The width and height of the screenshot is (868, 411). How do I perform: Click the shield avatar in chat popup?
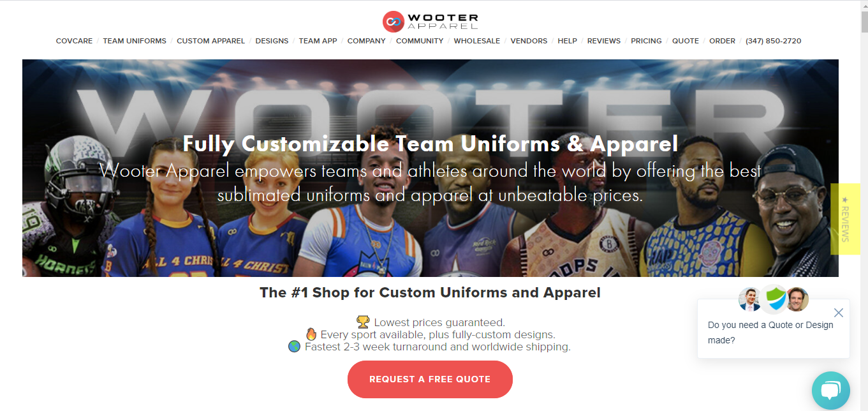774,299
